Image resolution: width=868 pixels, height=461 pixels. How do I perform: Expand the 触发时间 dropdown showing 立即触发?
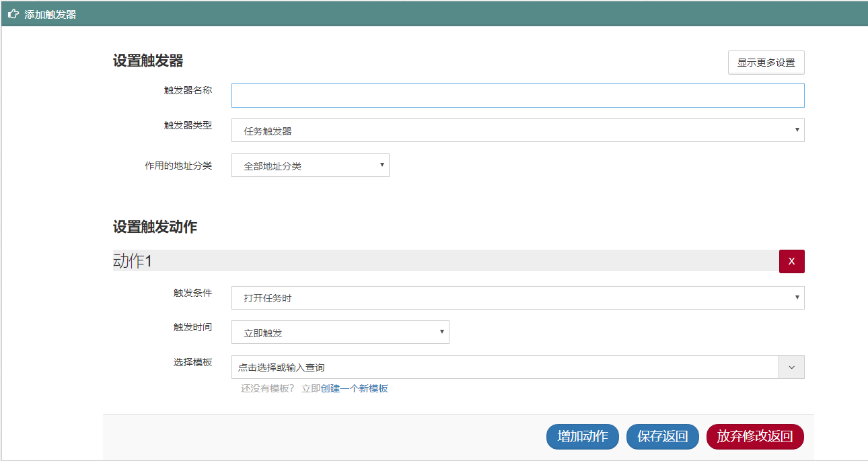(x=340, y=332)
